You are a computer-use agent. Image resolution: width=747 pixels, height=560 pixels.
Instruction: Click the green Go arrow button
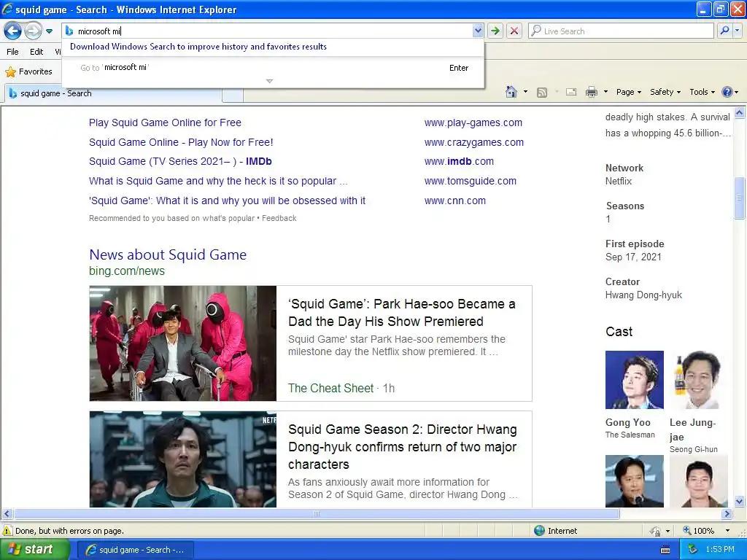coord(495,31)
